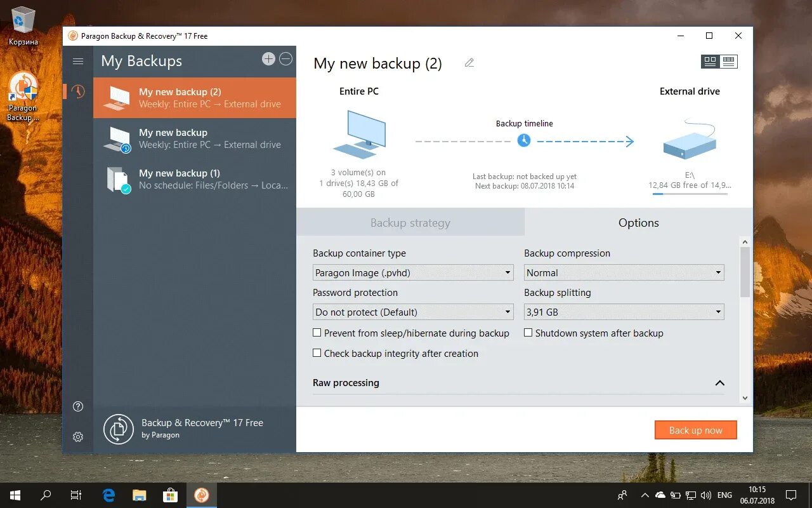Launch Microsoft Edge from taskbar
The height and width of the screenshot is (508, 812).
[x=109, y=495]
